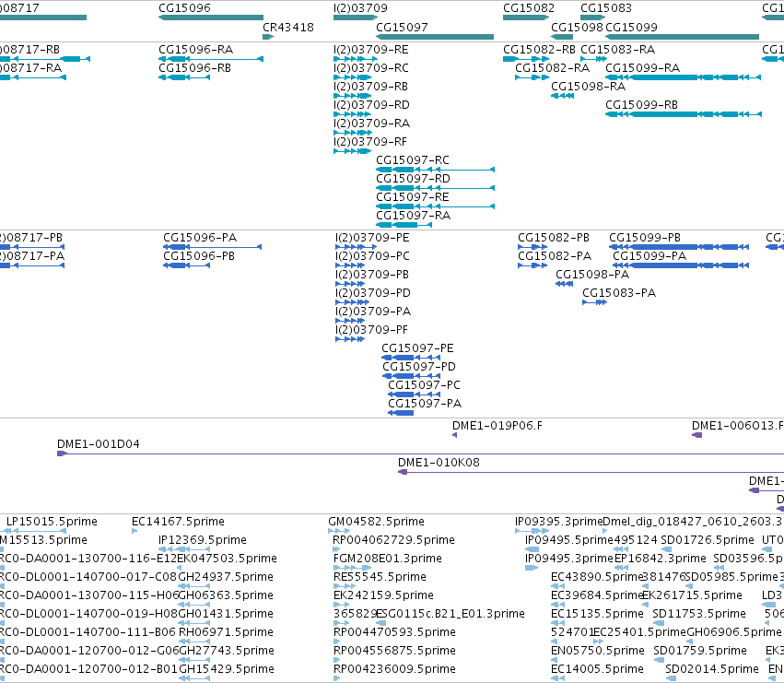The image size is (784, 683).
Task: Click the l(2)03709 gene label
Action: pyautogui.click(x=360, y=8)
